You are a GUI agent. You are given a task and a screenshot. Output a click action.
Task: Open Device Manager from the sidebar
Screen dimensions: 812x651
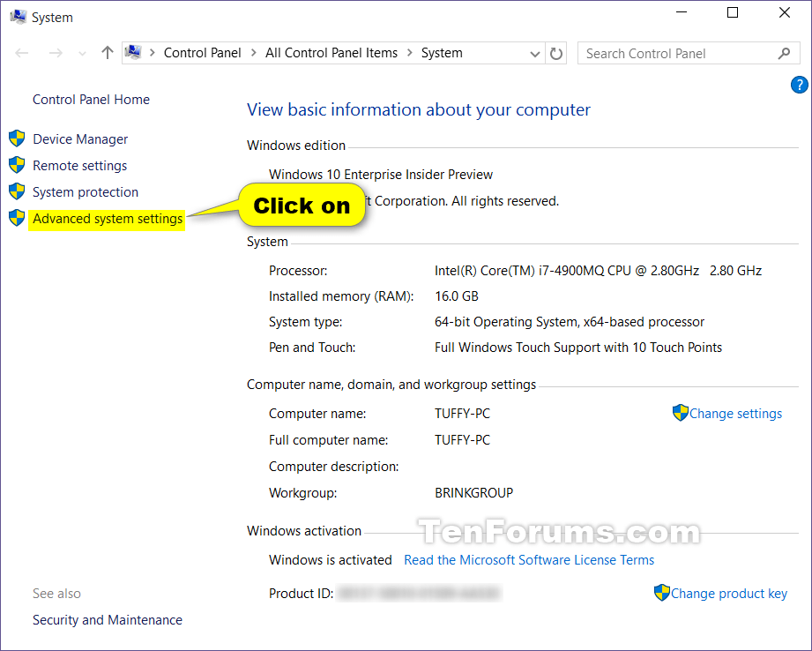[79, 138]
